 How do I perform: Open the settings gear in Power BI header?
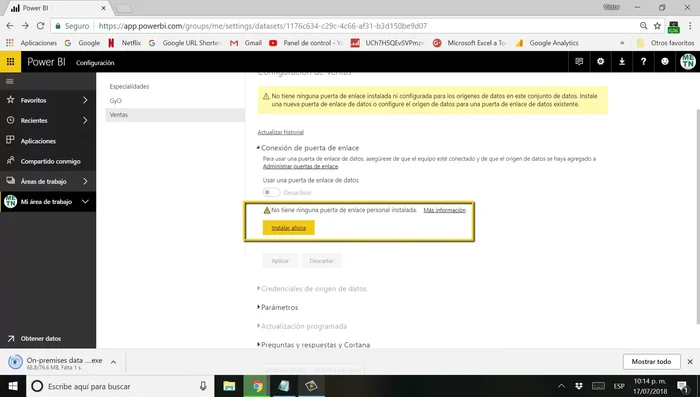(x=600, y=62)
